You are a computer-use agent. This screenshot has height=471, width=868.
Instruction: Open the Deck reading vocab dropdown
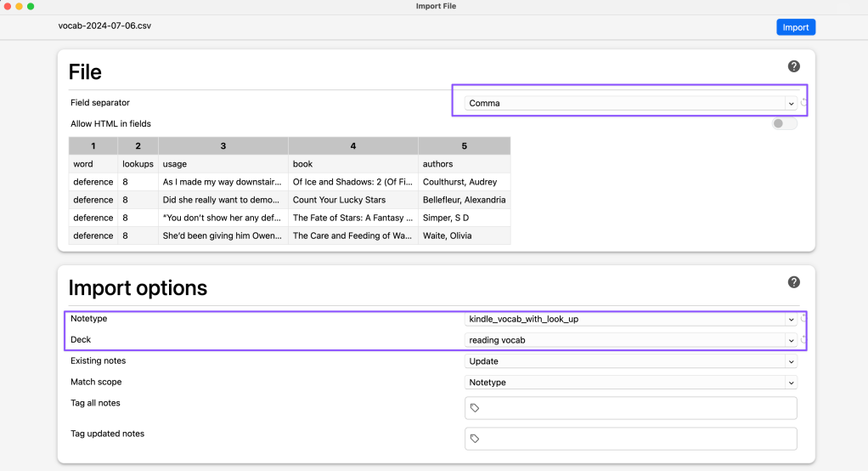coord(630,340)
